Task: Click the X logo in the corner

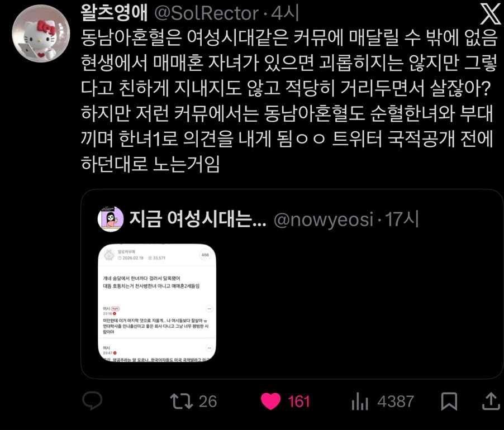Action: point(491,14)
